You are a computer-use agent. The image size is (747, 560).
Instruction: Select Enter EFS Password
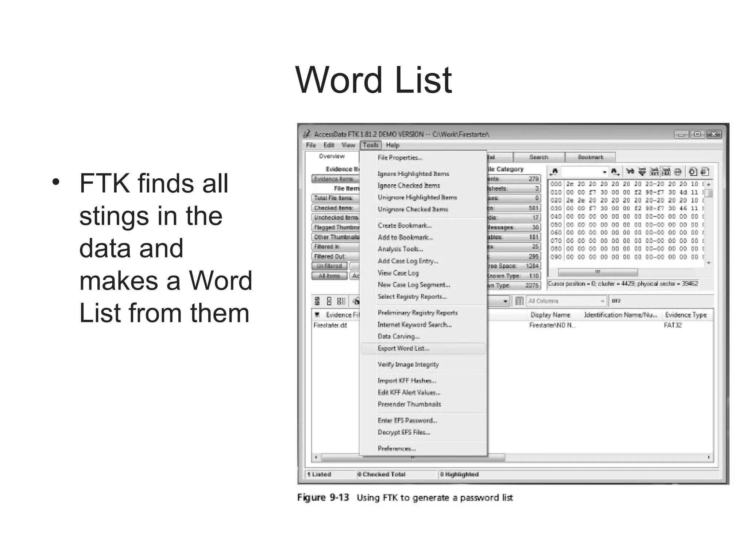coord(423,420)
